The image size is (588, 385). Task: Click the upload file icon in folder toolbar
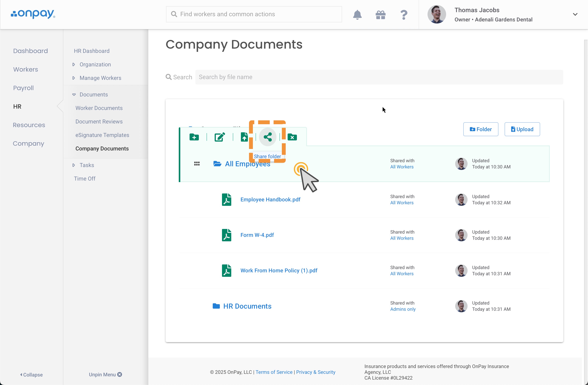point(244,137)
